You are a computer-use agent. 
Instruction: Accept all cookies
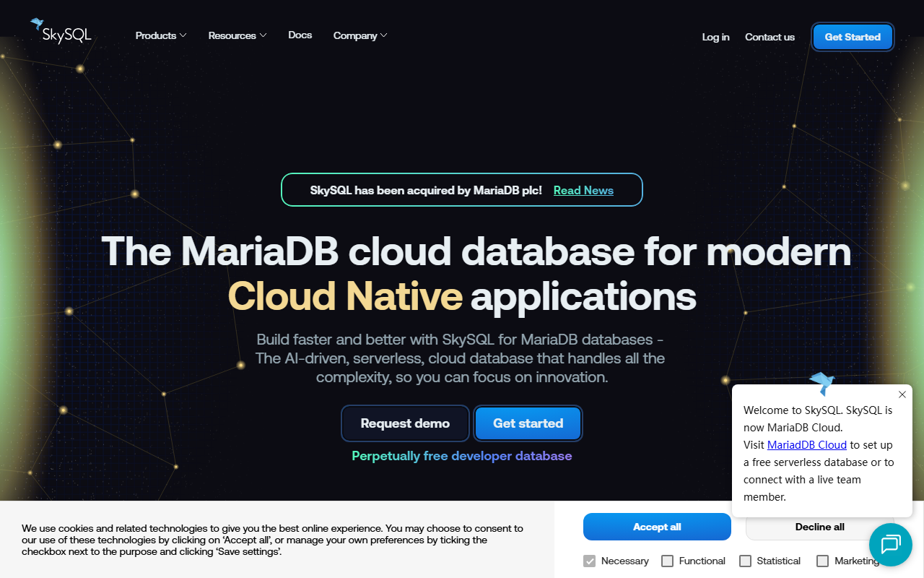point(657,527)
